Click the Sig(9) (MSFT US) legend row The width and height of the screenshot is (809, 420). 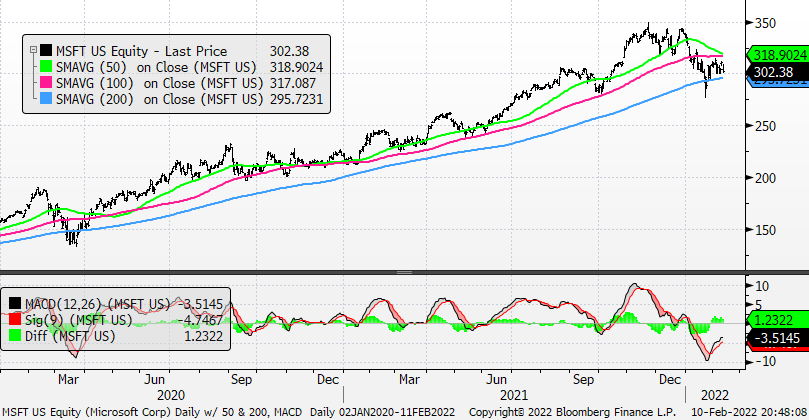[x=117, y=320]
